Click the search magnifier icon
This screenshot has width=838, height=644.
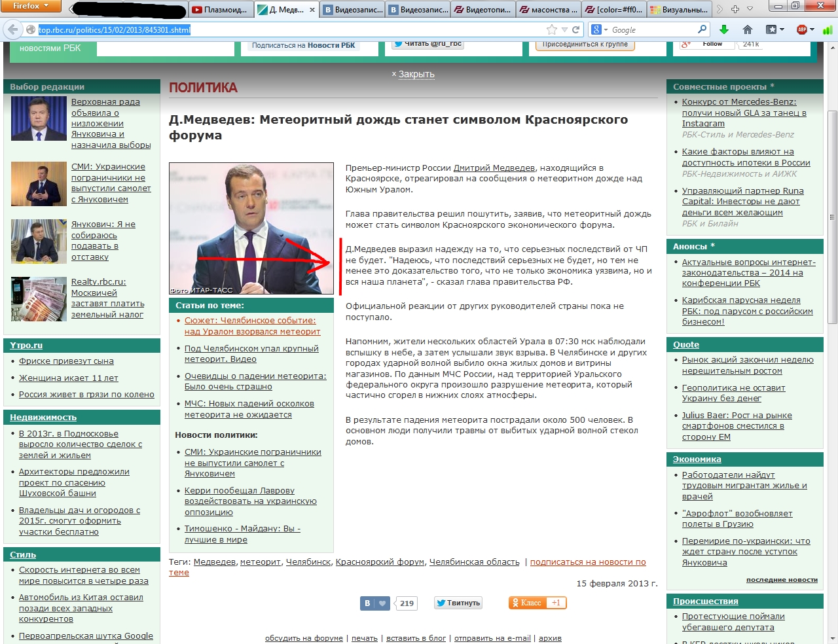click(702, 29)
